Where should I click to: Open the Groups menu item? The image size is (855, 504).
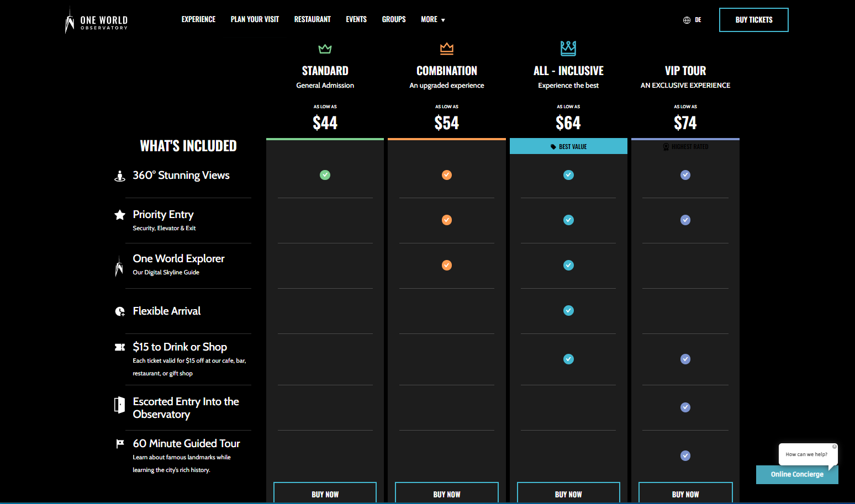[x=394, y=19]
